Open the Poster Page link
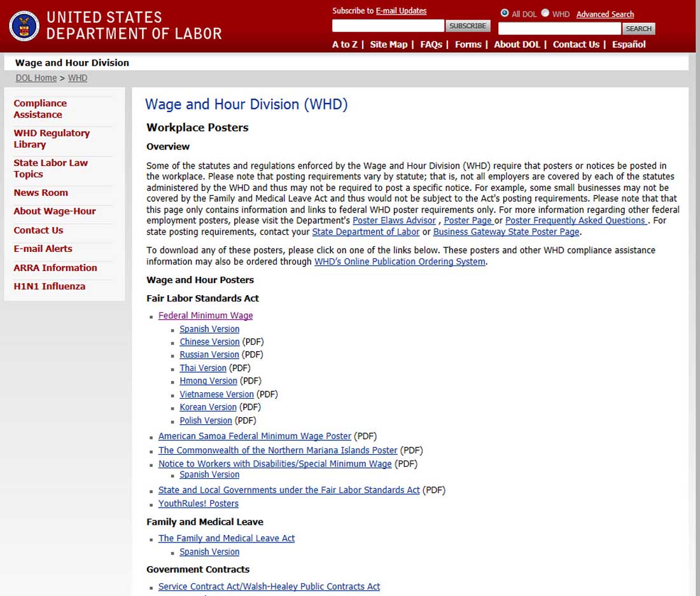The image size is (700, 596). [x=468, y=221]
